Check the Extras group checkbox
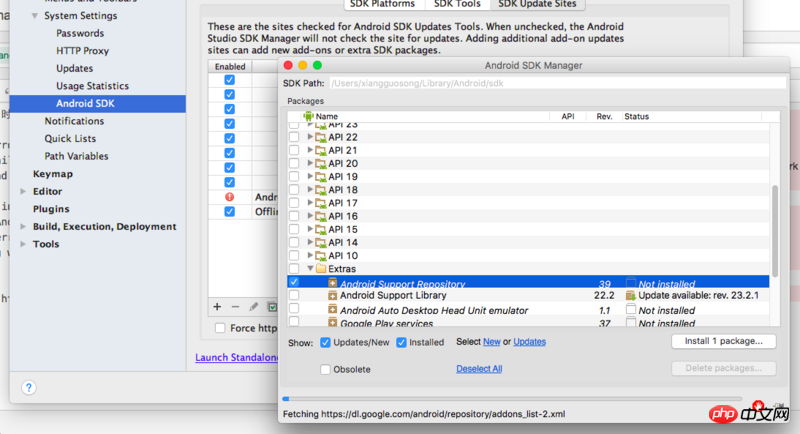 click(294, 268)
